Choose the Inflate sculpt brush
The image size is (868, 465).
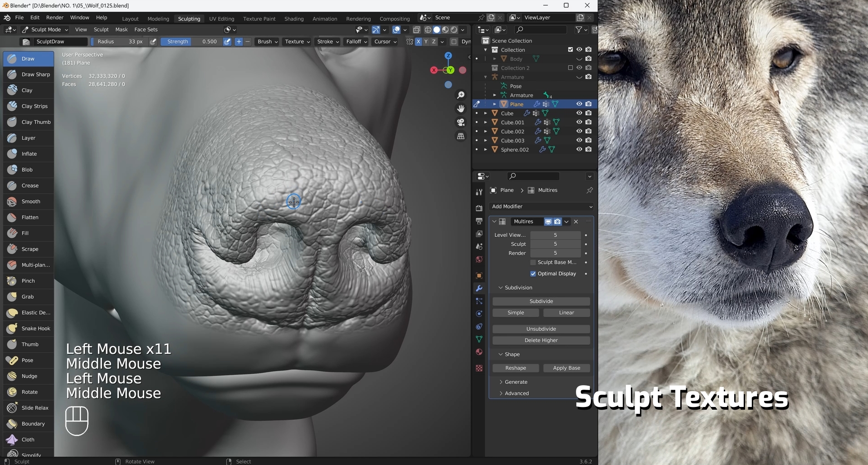pyautogui.click(x=28, y=154)
